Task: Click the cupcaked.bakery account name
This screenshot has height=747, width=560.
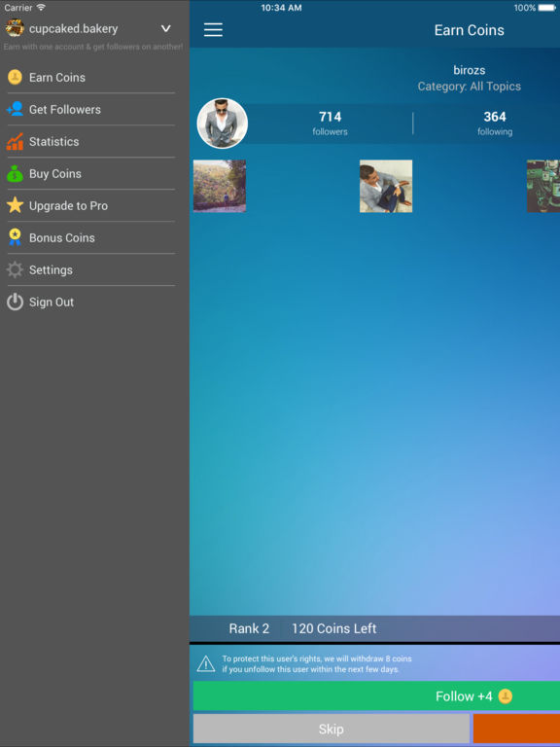Action: pos(73,28)
